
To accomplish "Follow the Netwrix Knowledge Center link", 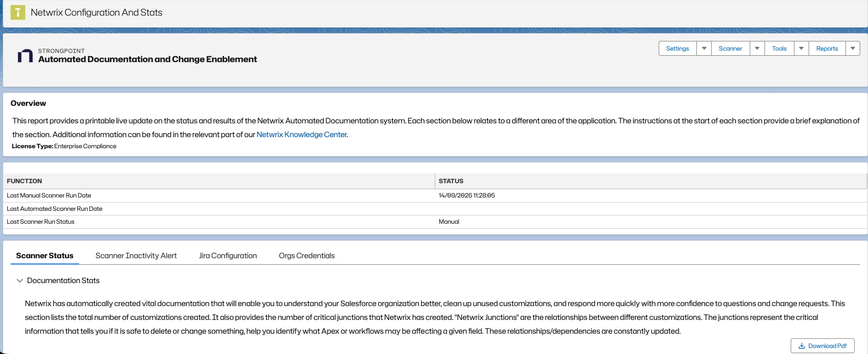I will tap(301, 134).
